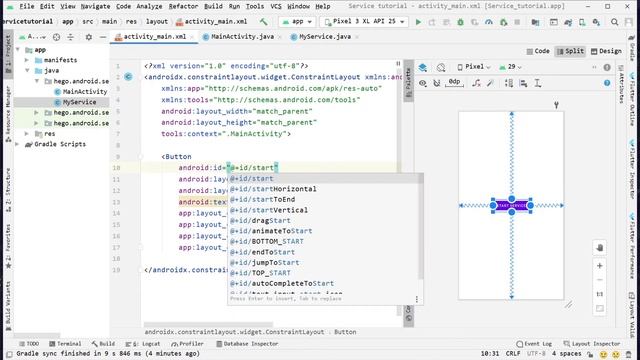This screenshot has height=360, width=640.
Task: Open the Database Inspector tool window
Action: 247,344
